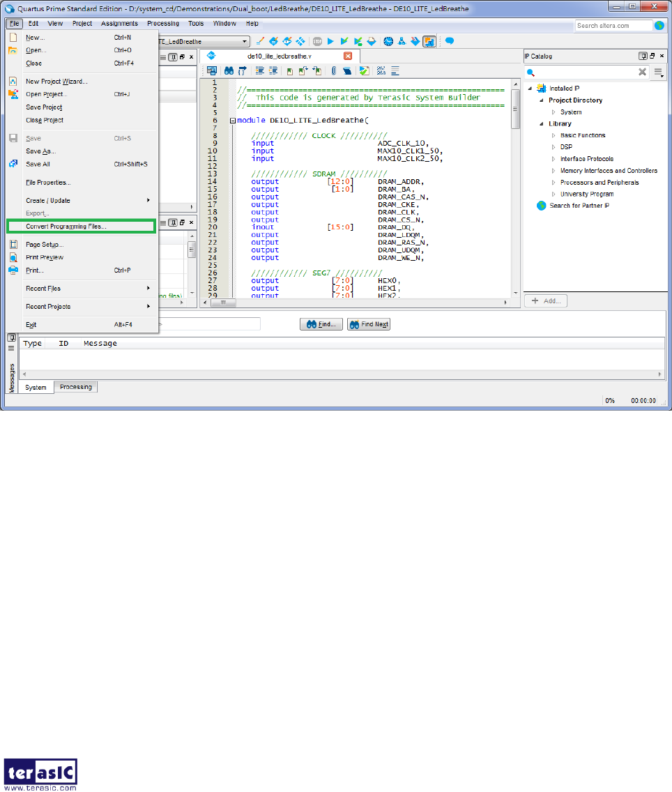
Task: Open Chip Planner diamond grid icon
Action: point(300,41)
